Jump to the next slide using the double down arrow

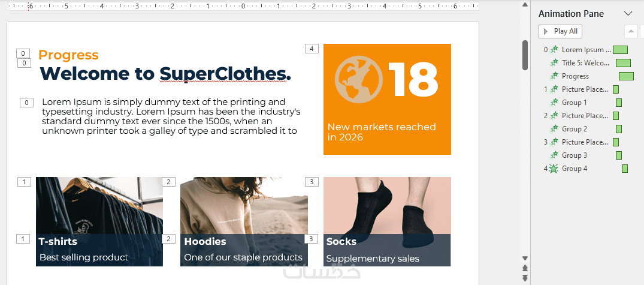pyautogui.click(x=524, y=278)
